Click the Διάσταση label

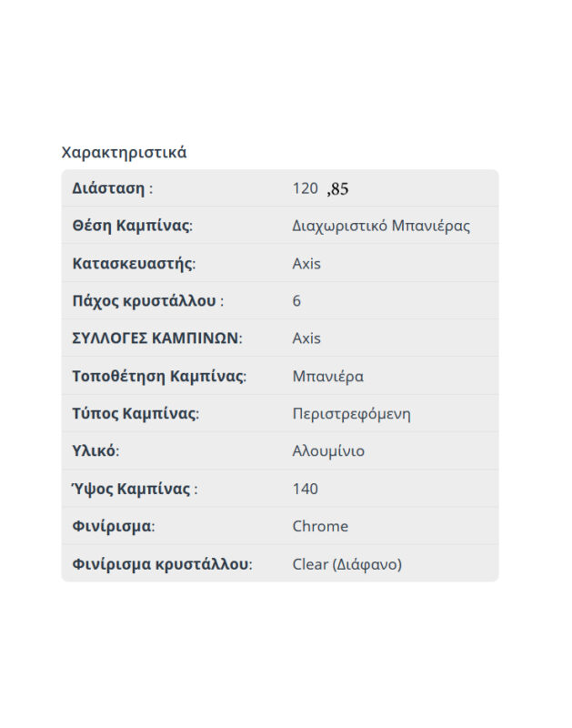point(108,188)
